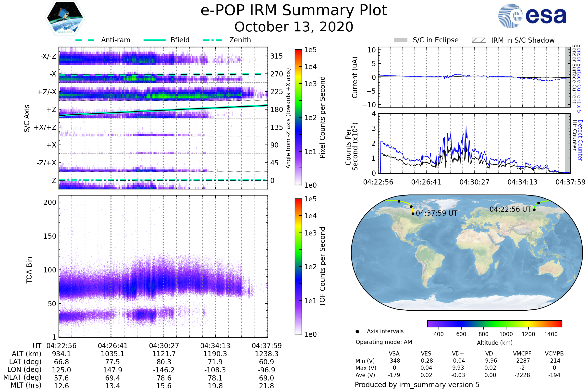The height and width of the screenshot is (392, 588).
Task: Click the CASSIOPE satellite hexagon logo
Action: click(x=65, y=18)
